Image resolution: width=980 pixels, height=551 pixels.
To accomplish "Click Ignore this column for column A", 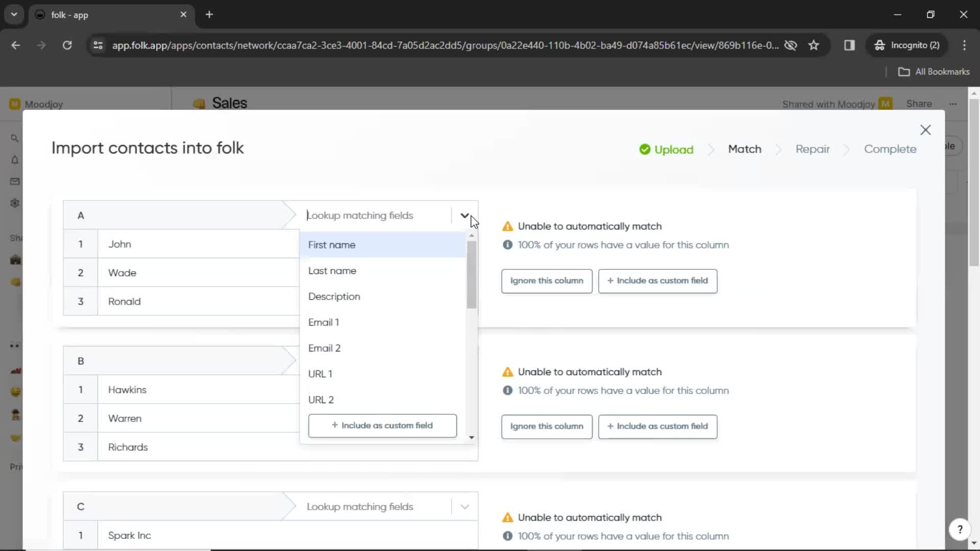I will pos(547,280).
